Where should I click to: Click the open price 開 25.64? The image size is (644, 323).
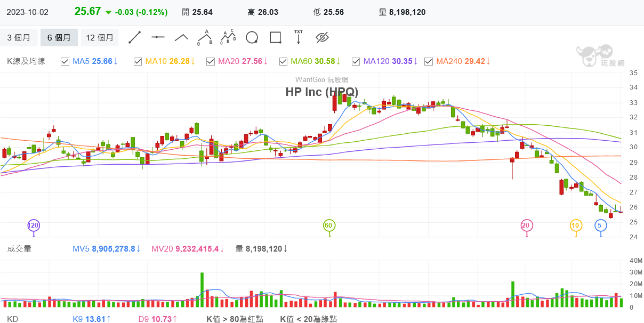pyautogui.click(x=197, y=12)
